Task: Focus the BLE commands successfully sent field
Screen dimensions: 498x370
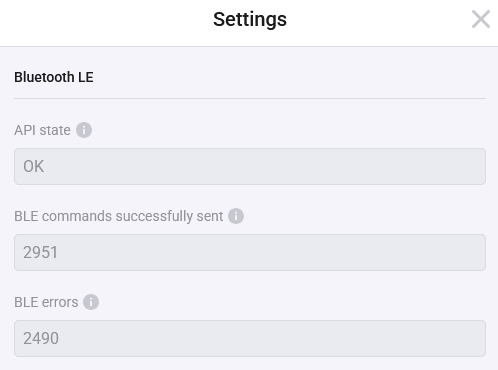Action: point(250,252)
